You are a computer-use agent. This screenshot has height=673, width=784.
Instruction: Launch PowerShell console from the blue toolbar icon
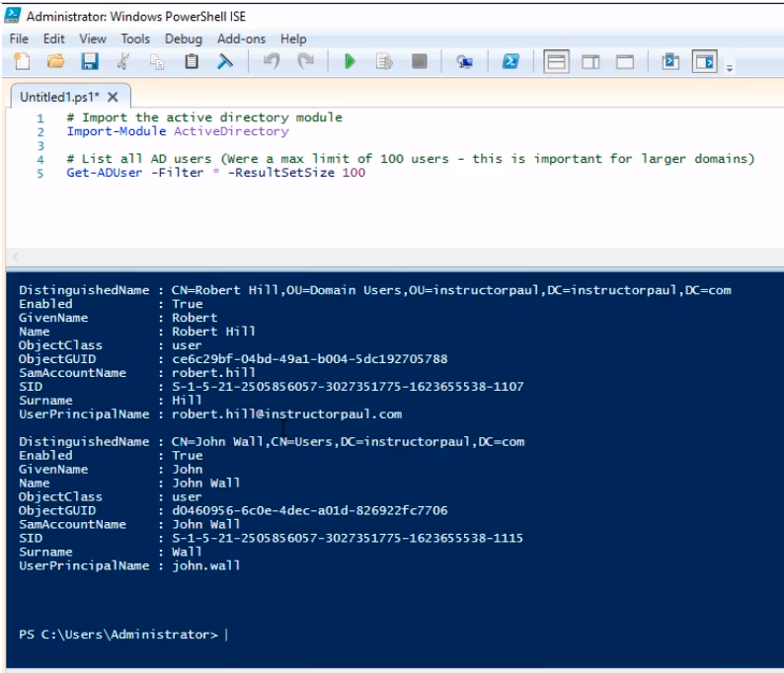pyautogui.click(x=510, y=62)
